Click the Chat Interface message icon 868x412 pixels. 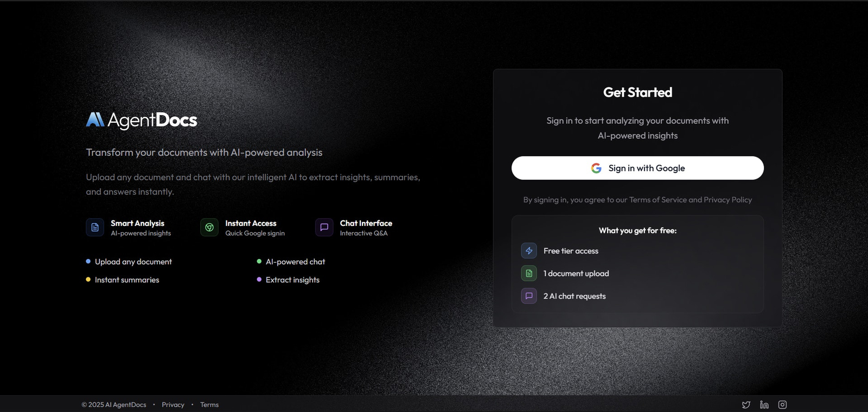coord(324,227)
